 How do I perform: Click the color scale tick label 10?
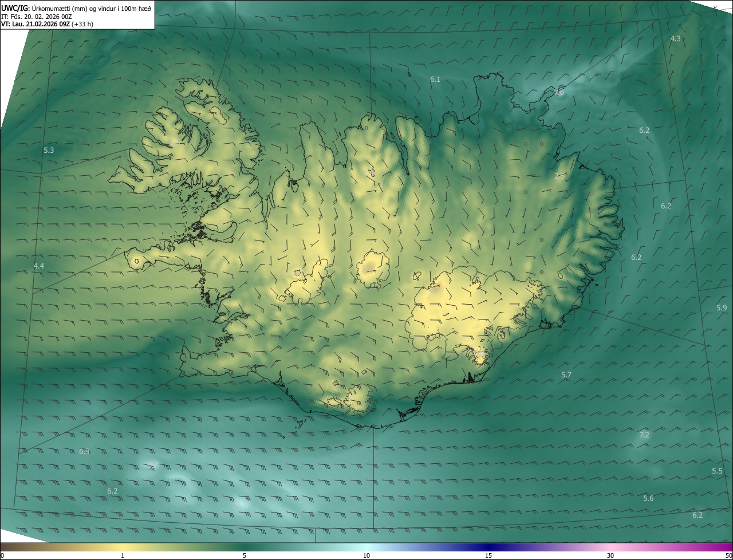[x=366, y=555]
